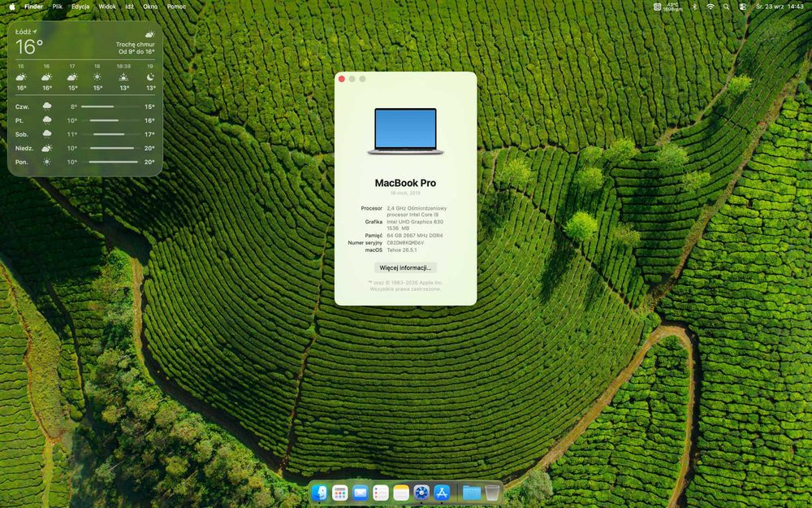Open Control Center in menu bar

(743, 7)
